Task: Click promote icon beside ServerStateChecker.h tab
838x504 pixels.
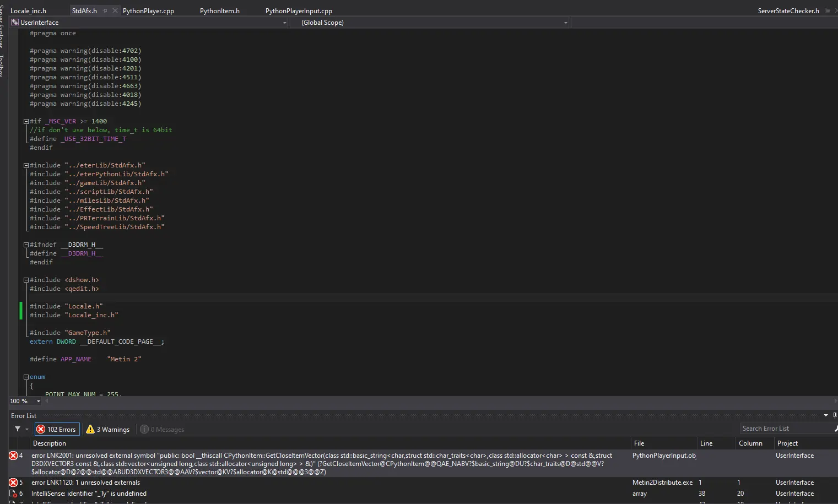Action: [828, 11]
